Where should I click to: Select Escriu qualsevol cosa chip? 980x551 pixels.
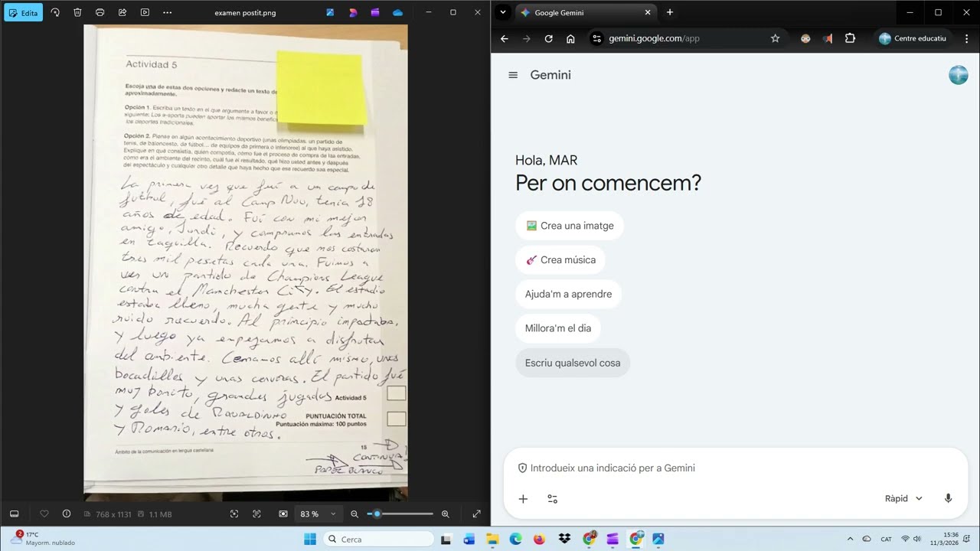pos(573,363)
